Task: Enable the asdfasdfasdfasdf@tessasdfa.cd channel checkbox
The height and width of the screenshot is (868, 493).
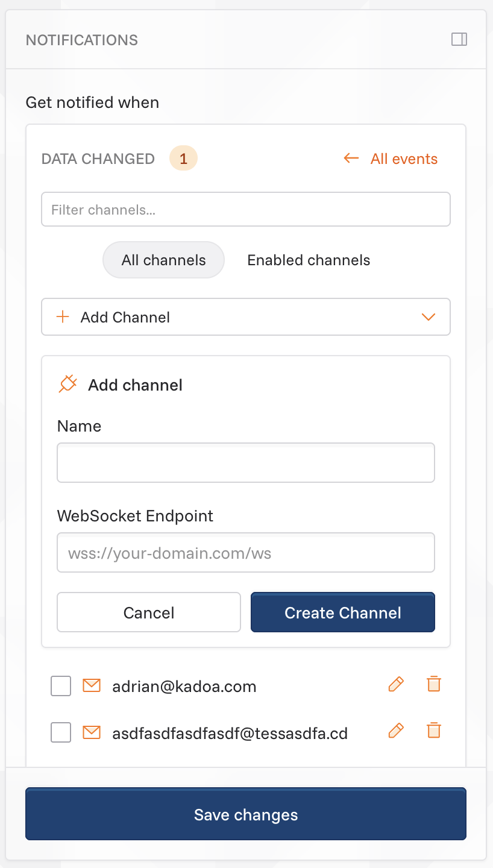Action: [x=61, y=732]
